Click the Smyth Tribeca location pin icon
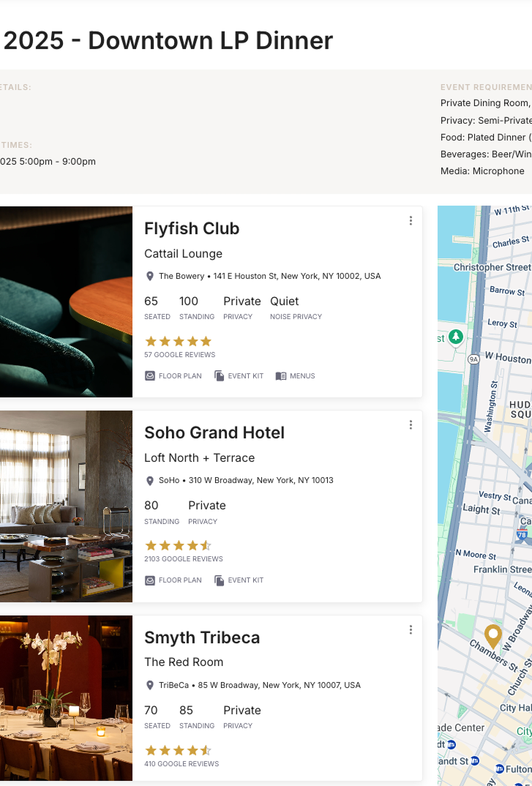 tap(149, 685)
